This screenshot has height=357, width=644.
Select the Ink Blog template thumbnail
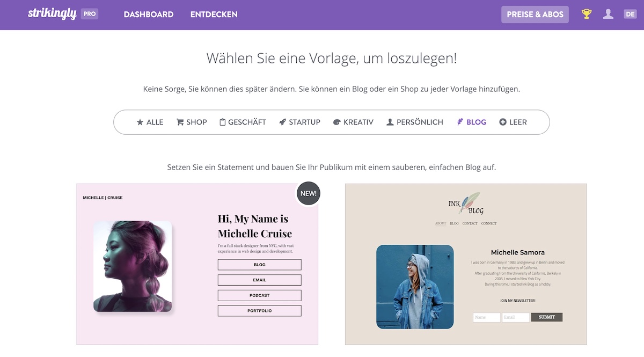[466, 264]
